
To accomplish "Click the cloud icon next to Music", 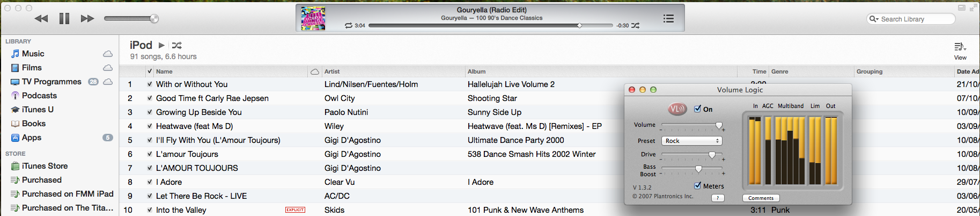I will (108, 54).
